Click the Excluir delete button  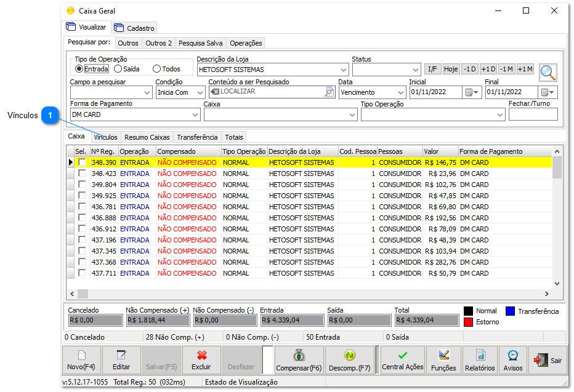pos(201,360)
